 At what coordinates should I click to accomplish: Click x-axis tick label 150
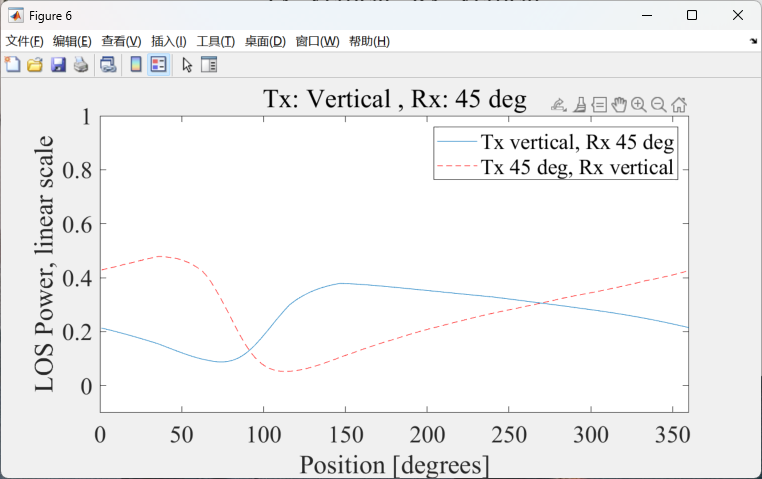pos(346,434)
